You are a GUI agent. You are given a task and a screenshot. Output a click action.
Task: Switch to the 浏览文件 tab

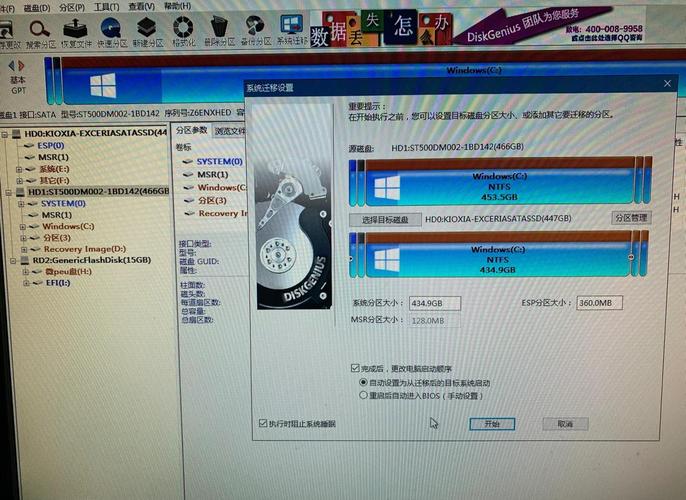tap(229, 131)
